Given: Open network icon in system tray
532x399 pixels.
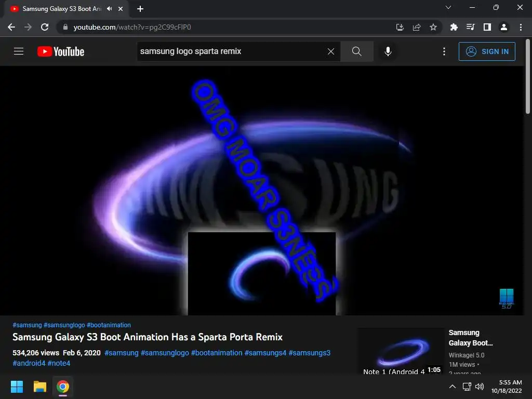Looking at the screenshot, I should [467, 387].
